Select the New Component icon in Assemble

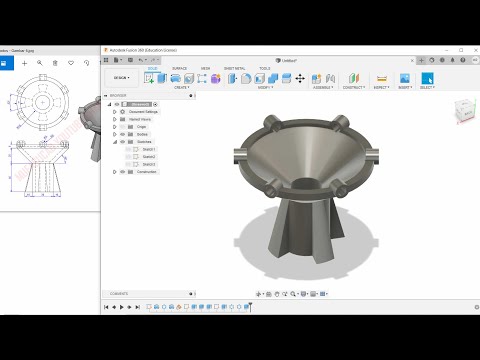[x=316, y=78]
